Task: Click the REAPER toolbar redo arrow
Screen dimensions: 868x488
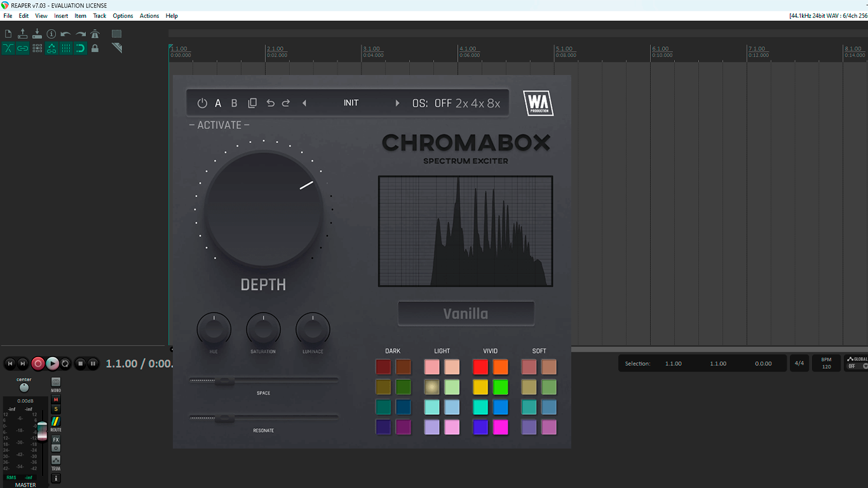Action: [81, 34]
